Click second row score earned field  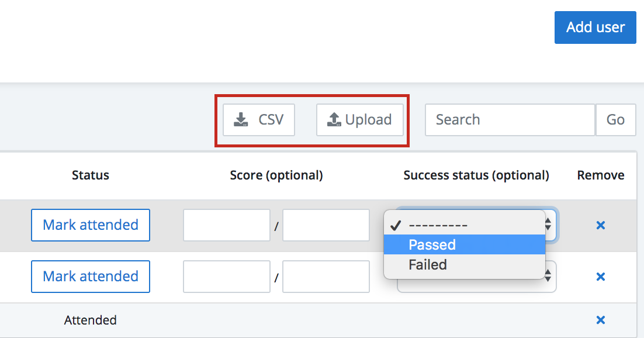pos(227,277)
